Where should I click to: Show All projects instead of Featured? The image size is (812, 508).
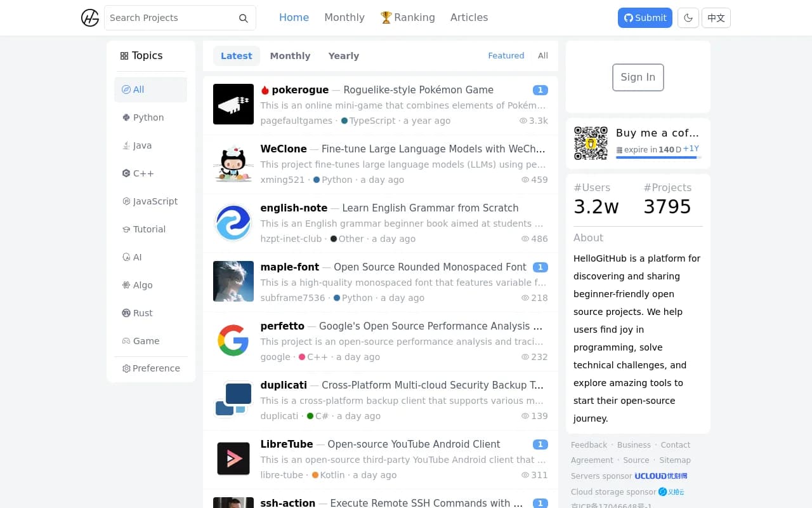click(542, 56)
